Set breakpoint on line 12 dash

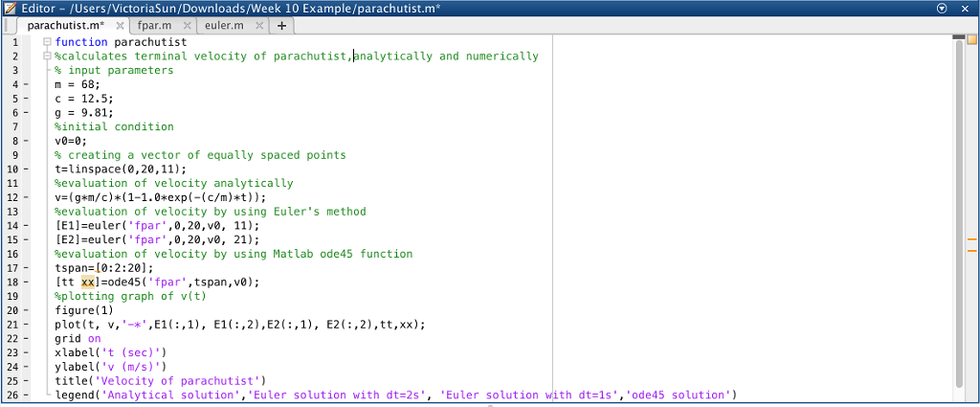pyautogui.click(x=26, y=197)
